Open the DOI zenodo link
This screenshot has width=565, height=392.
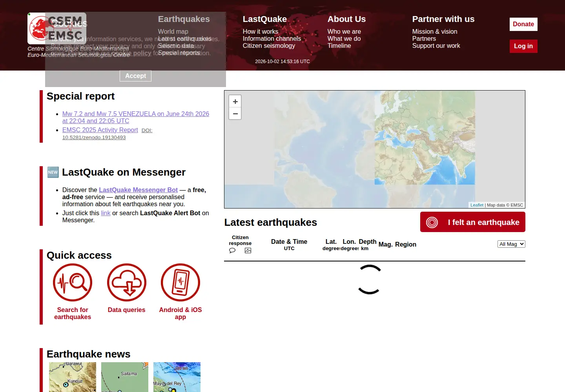[107, 134]
